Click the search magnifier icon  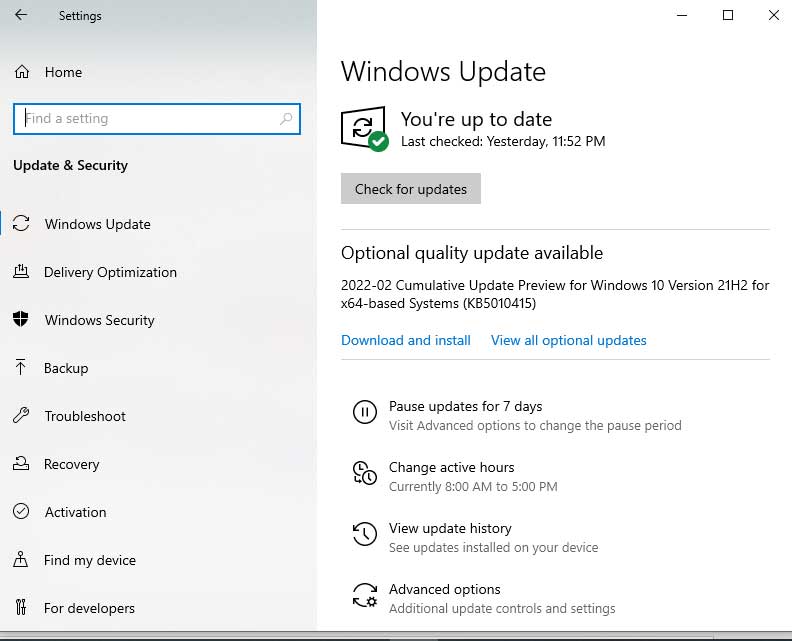click(286, 119)
